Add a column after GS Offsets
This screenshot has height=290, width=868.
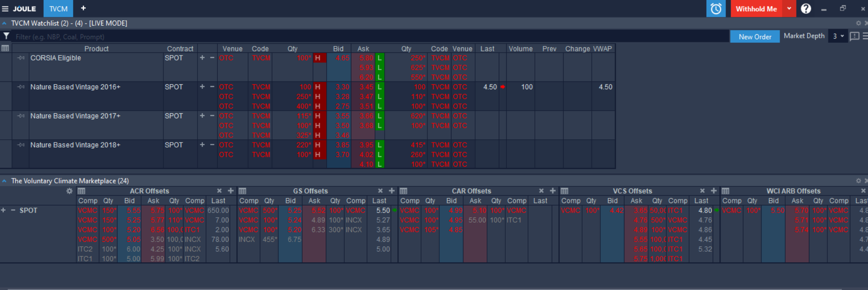391,191
